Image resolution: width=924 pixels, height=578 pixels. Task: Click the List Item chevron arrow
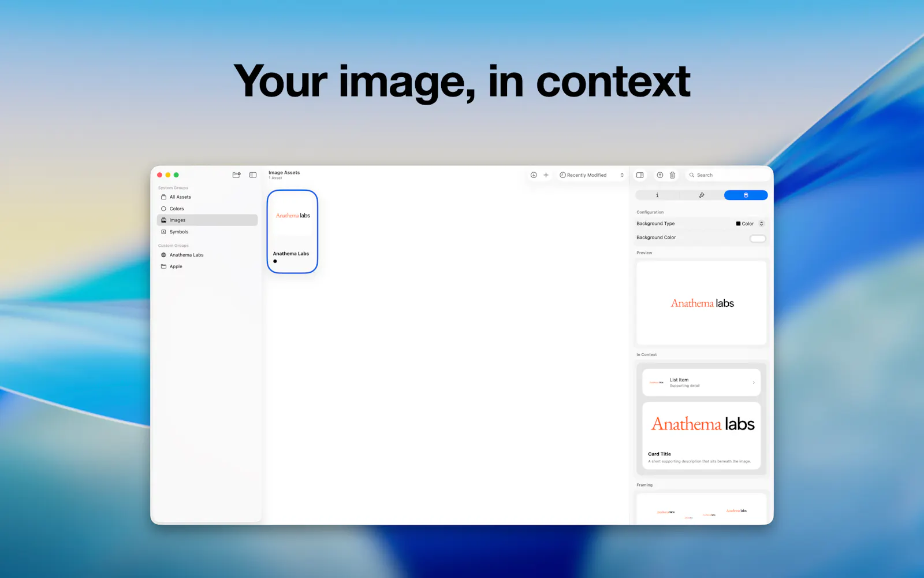point(754,383)
